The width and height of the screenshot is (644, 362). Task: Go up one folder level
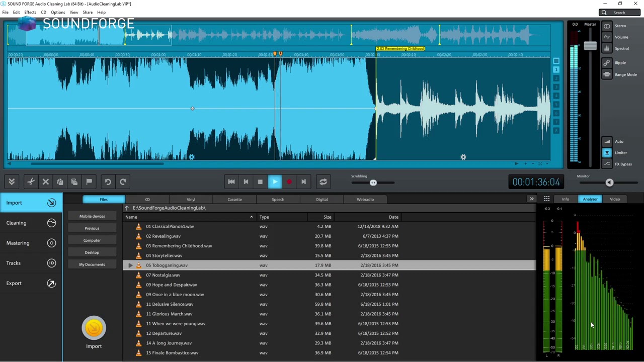[x=127, y=208]
